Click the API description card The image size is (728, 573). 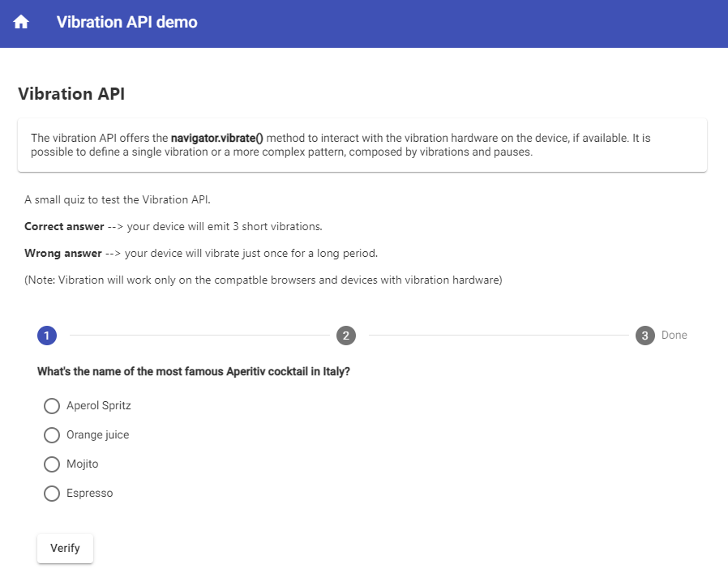pos(363,144)
